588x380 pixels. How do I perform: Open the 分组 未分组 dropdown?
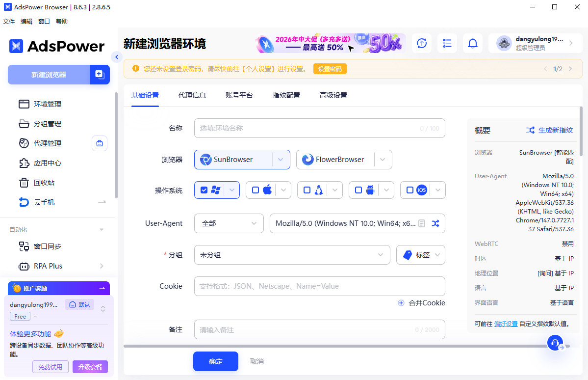coord(292,255)
